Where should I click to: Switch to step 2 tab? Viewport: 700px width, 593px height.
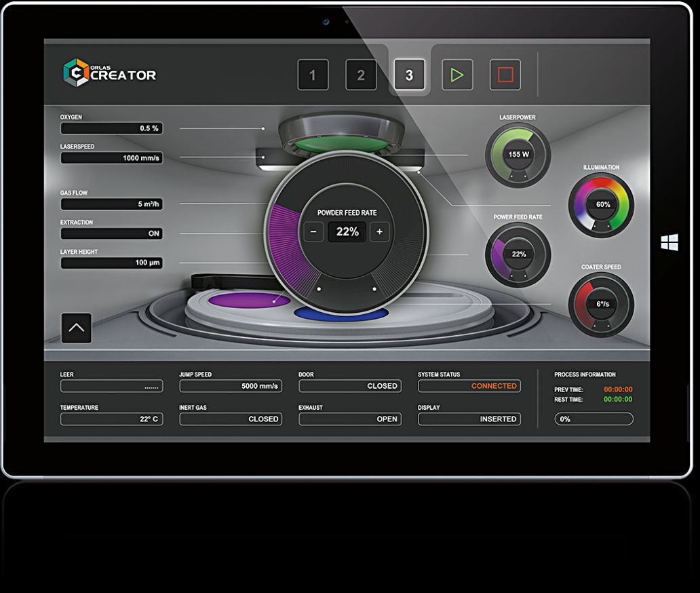click(361, 75)
